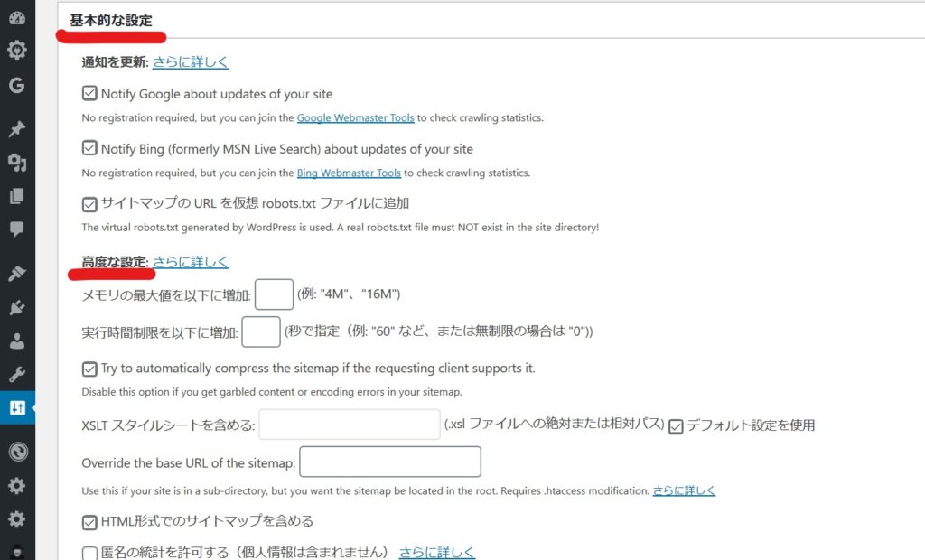Enable 匿名の統計を許可する checkbox
The width and height of the screenshot is (925, 560).
(x=89, y=553)
